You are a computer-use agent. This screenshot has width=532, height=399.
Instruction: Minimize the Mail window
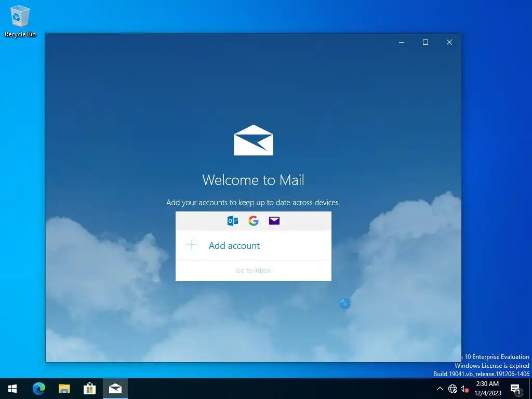pos(402,42)
